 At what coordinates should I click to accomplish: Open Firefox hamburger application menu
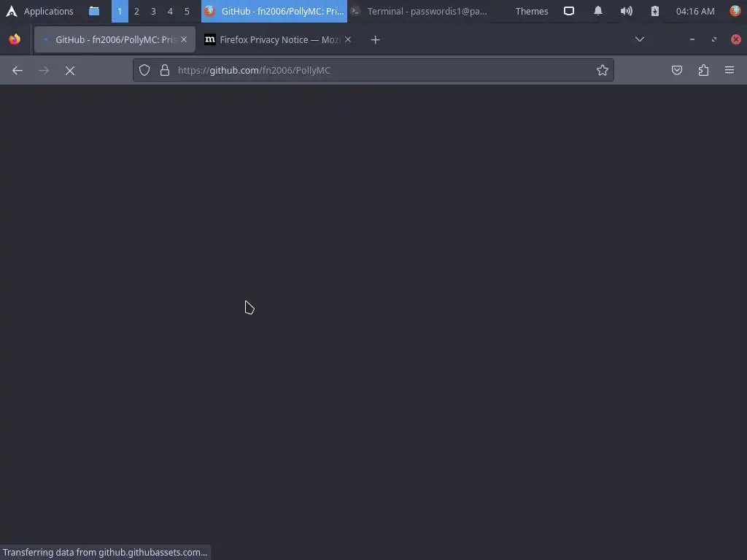[729, 71]
